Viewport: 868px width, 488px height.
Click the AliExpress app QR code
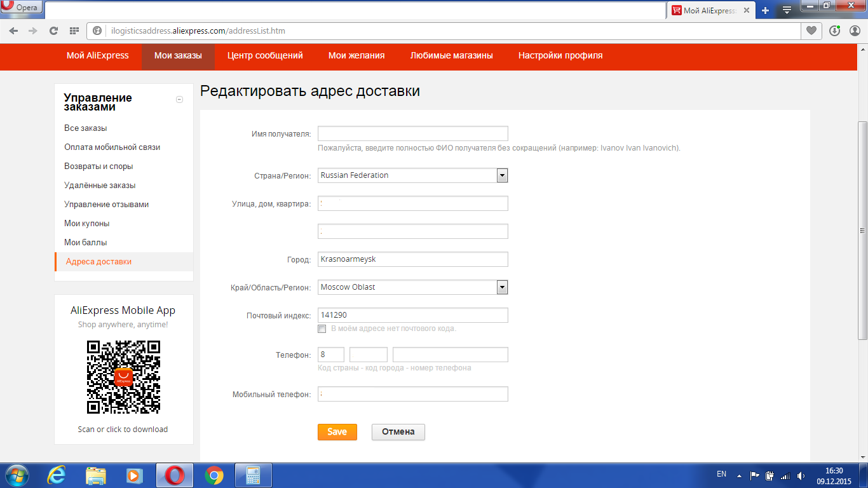point(123,377)
